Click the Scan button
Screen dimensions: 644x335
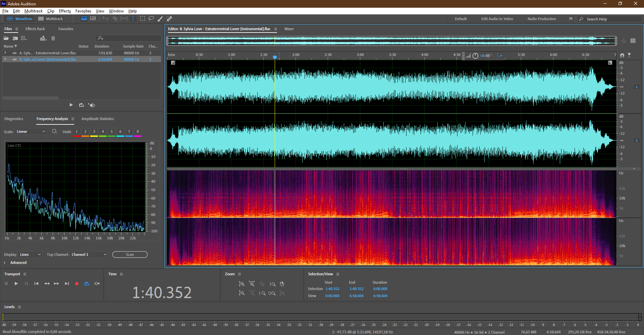click(130, 255)
